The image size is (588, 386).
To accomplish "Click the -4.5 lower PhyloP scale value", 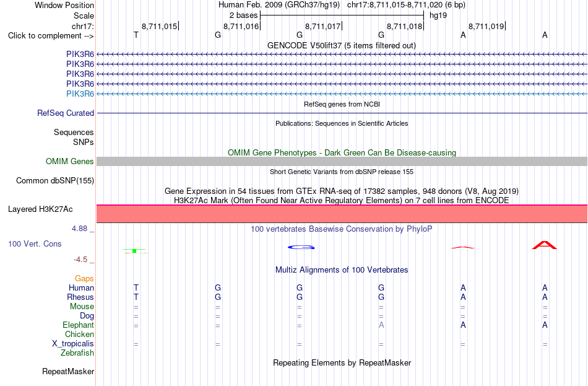I will point(80,260).
